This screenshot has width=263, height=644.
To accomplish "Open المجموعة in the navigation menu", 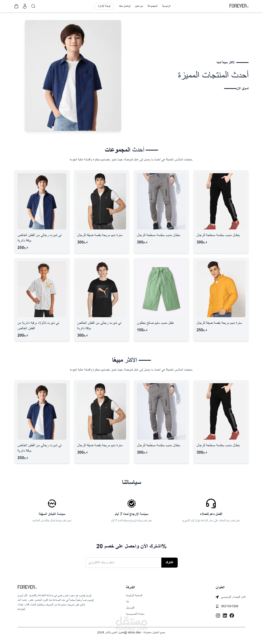I will click(152, 6).
